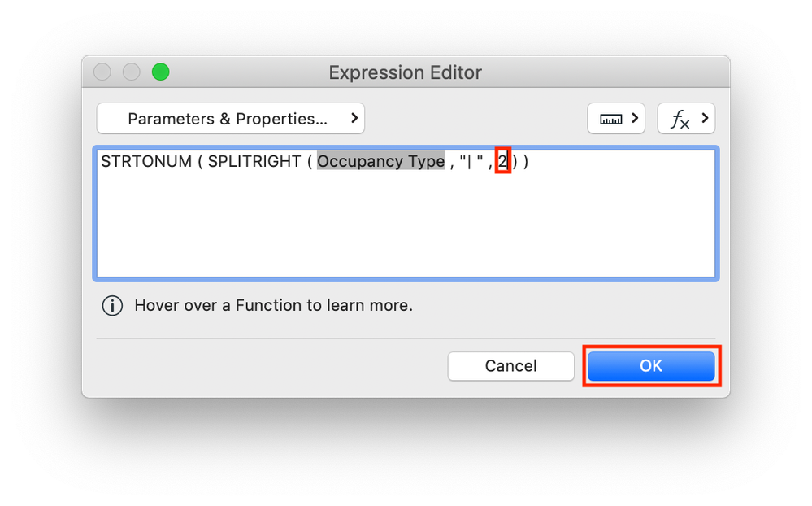Click the circled info icon
Screen dimensions: 812x506
pyautogui.click(x=112, y=306)
